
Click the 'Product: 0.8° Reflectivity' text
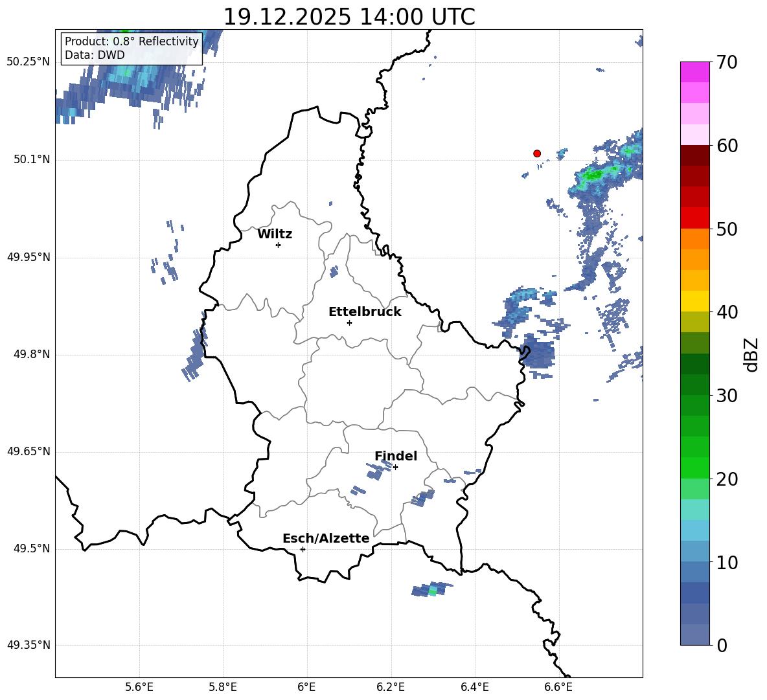[x=132, y=41]
